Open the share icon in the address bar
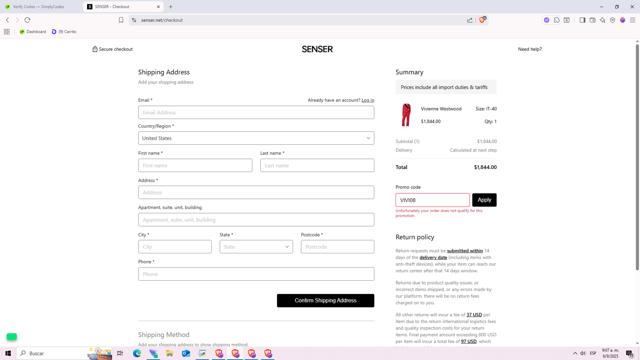The image size is (640, 360). point(470,20)
